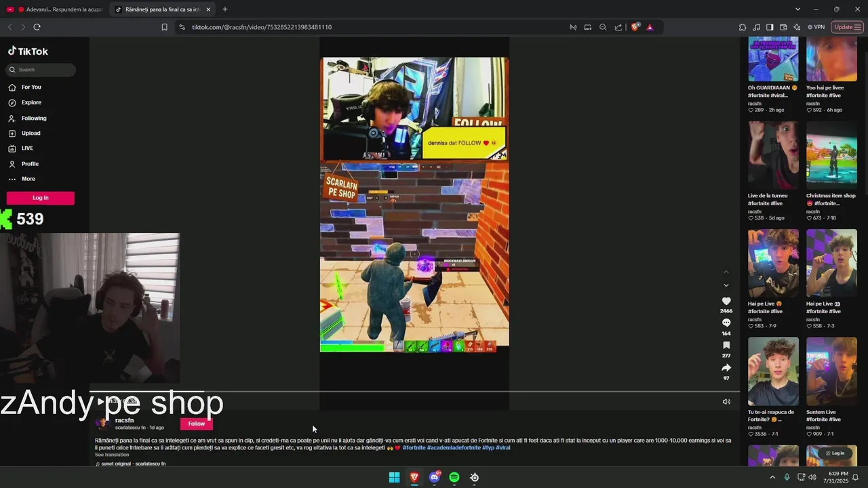Open the #fyp hashtag
The width and height of the screenshot is (868, 488).
[x=488, y=448]
